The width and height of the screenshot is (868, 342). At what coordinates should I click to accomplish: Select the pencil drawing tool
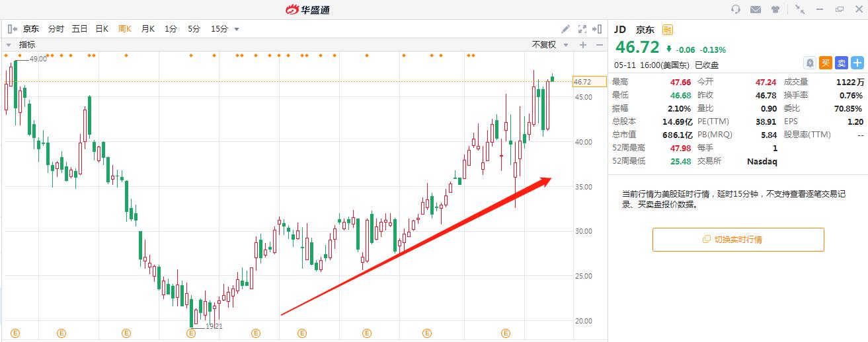click(x=565, y=29)
